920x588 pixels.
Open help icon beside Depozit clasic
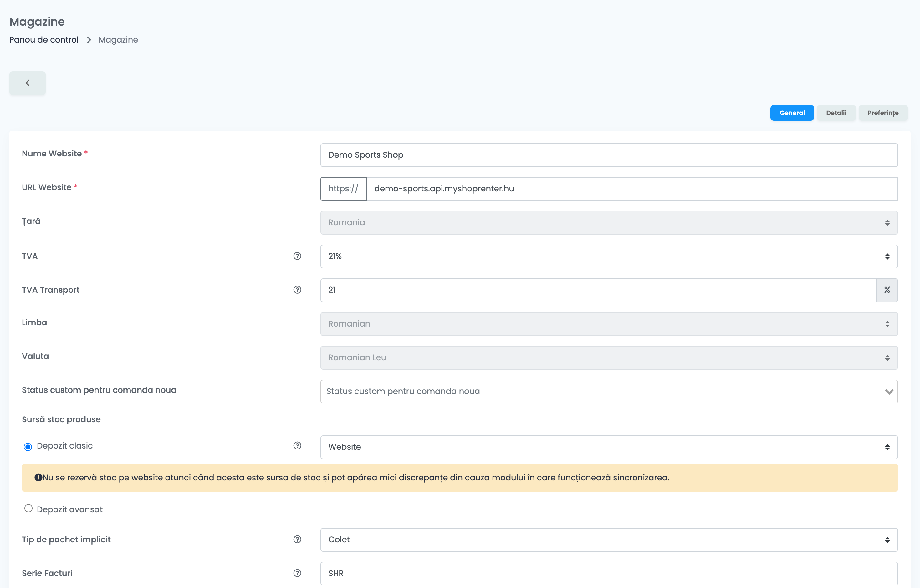pyautogui.click(x=297, y=446)
